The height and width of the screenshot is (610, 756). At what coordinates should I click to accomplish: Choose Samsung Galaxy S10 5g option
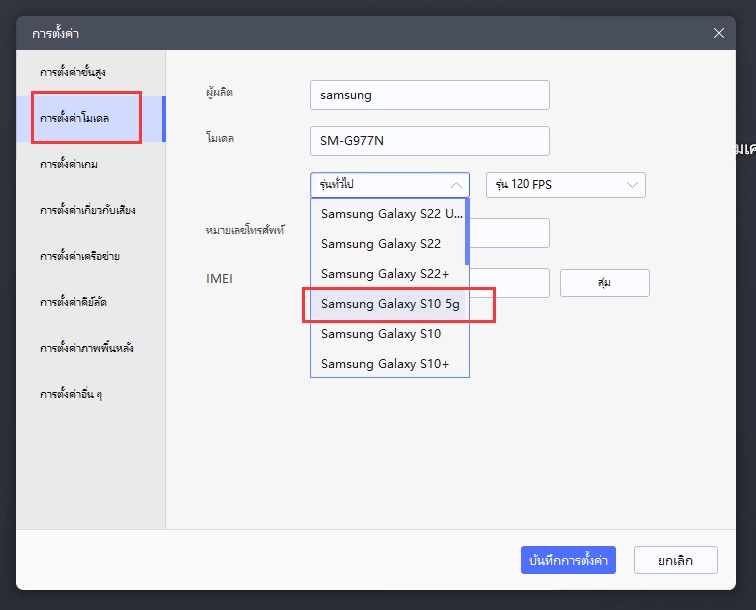388,304
